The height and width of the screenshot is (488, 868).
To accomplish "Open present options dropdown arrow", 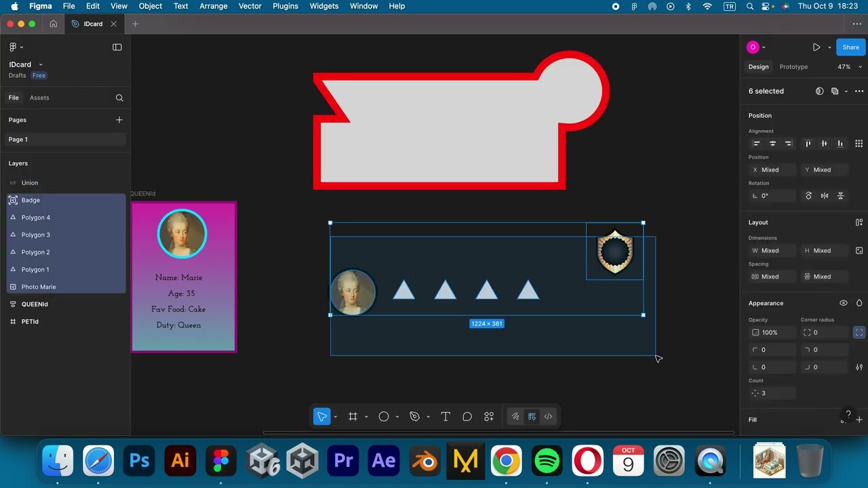I will click(829, 47).
